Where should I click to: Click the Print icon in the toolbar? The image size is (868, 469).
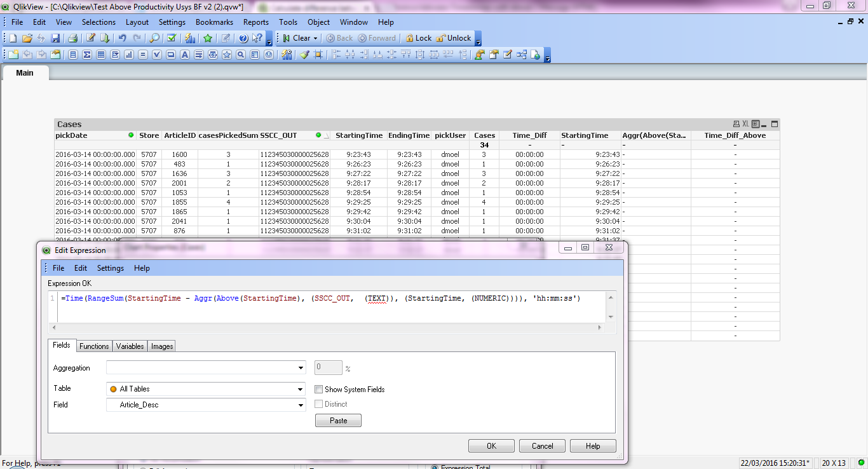[72, 38]
